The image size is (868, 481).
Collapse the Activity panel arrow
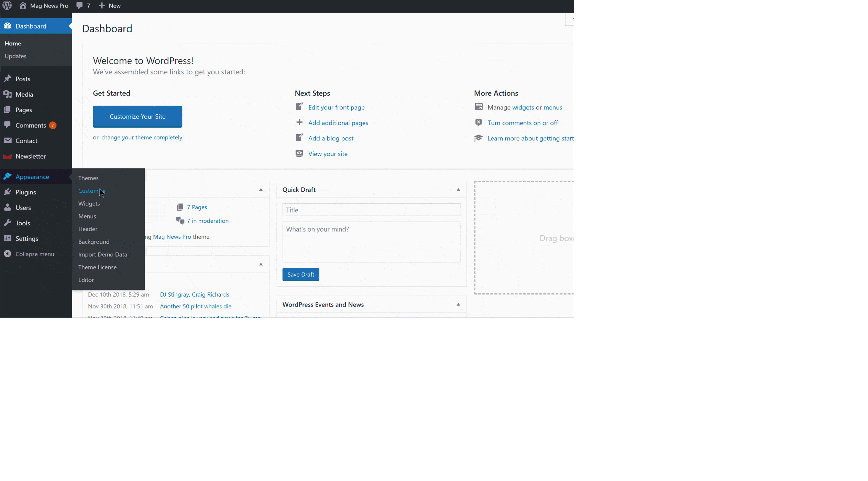(261, 264)
